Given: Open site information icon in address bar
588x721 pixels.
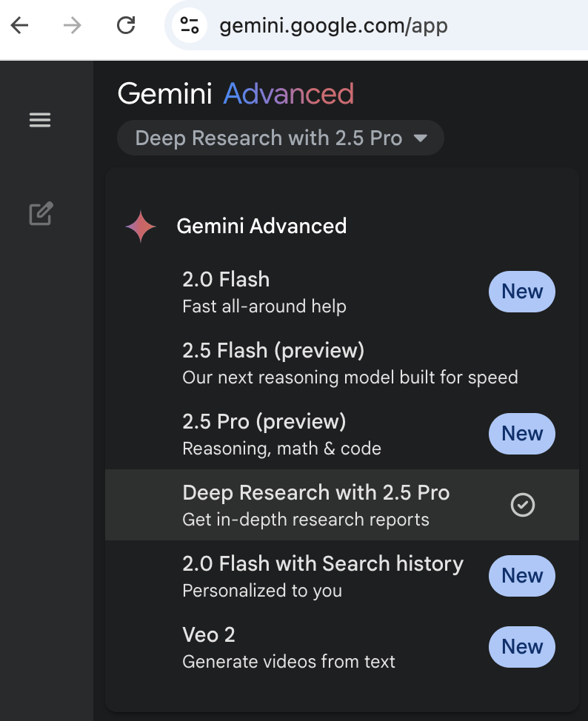Looking at the screenshot, I should point(189,25).
